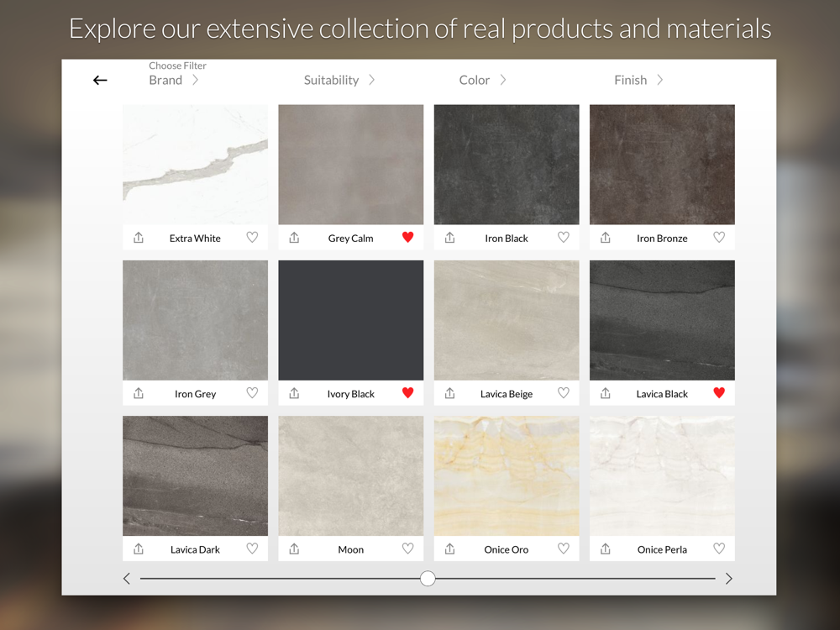This screenshot has width=840, height=630.
Task: Share the Moon material
Action: pos(294,549)
